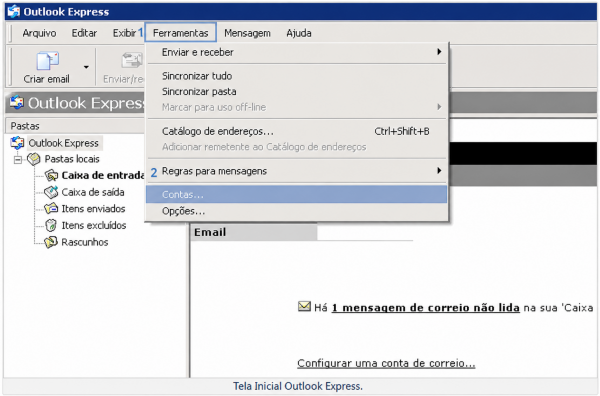Click the Pastas locais folder icon
This screenshot has height=396, width=600.
(34, 159)
